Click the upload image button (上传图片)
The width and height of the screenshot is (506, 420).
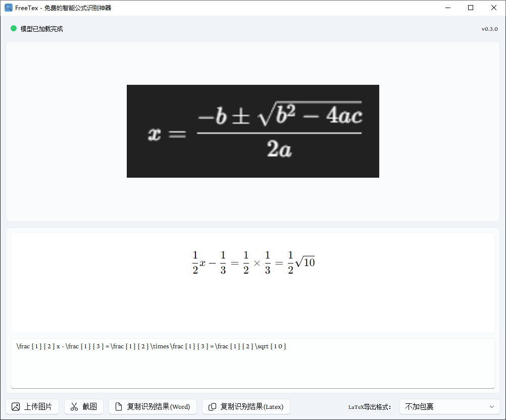(32, 406)
